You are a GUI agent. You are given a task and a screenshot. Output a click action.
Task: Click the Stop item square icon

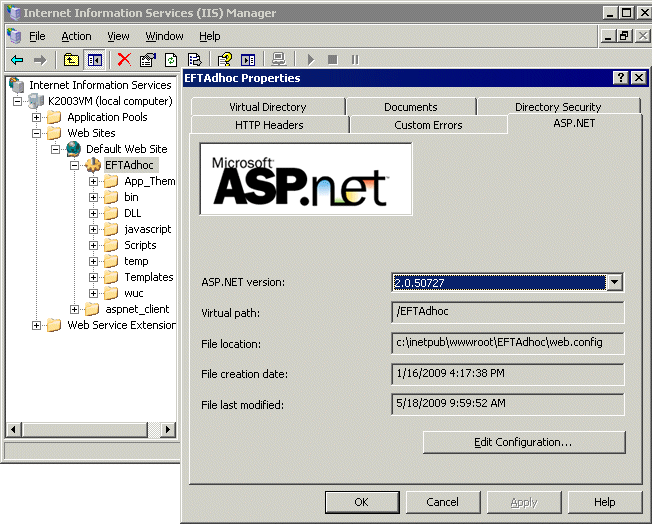[x=333, y=60]
